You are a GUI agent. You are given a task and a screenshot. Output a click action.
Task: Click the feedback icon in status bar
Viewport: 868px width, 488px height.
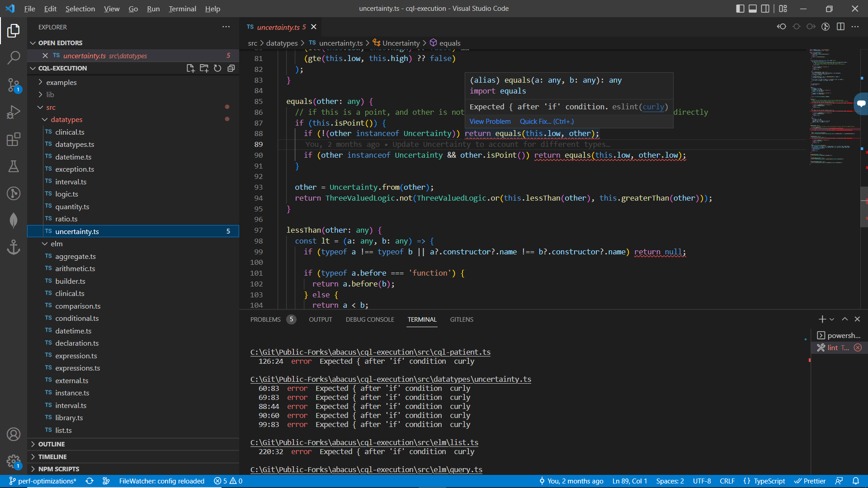click(839, 481)
